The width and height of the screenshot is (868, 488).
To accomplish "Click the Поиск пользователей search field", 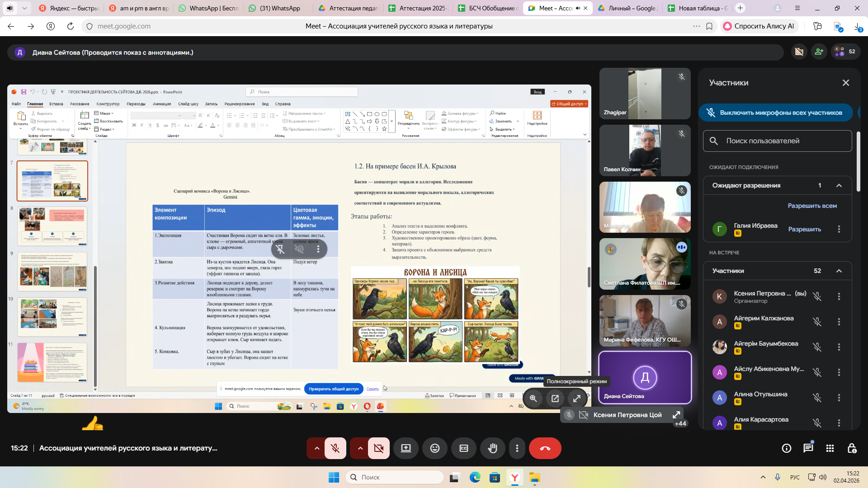I will pyautogui.click(x=778, y=141).
